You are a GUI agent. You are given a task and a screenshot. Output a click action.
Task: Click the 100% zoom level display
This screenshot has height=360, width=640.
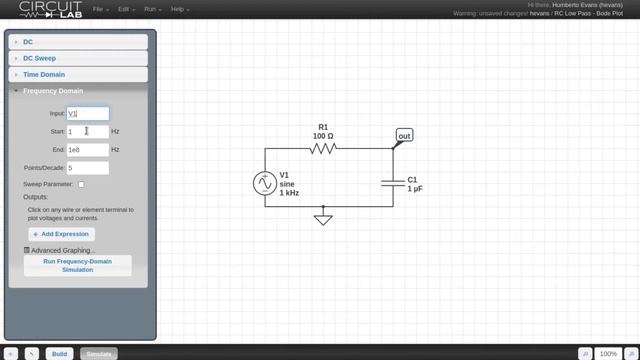click(x=608, y=354)
